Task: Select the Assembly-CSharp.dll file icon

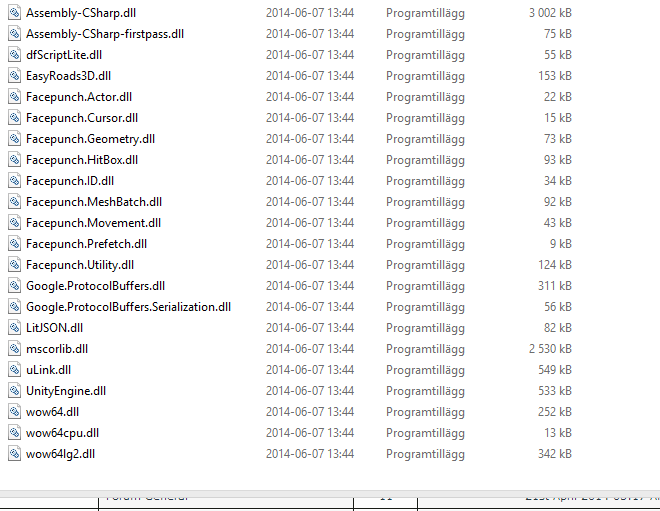Action: (x=14, y=13)
